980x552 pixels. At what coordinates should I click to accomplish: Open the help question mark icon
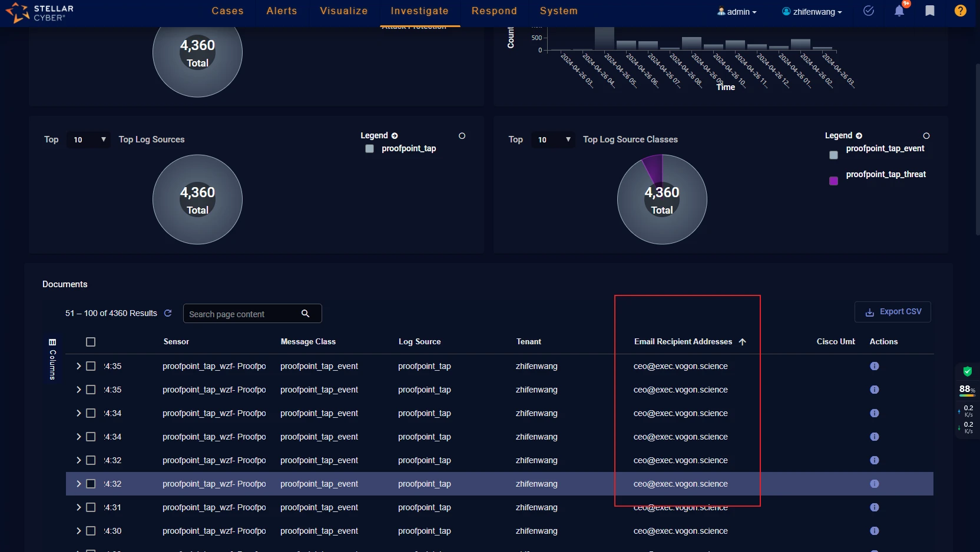point(960,11)
